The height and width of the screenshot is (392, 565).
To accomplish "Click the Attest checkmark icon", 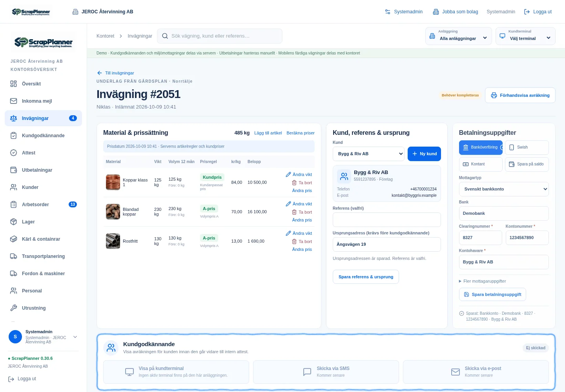I will tap(14, 153).
